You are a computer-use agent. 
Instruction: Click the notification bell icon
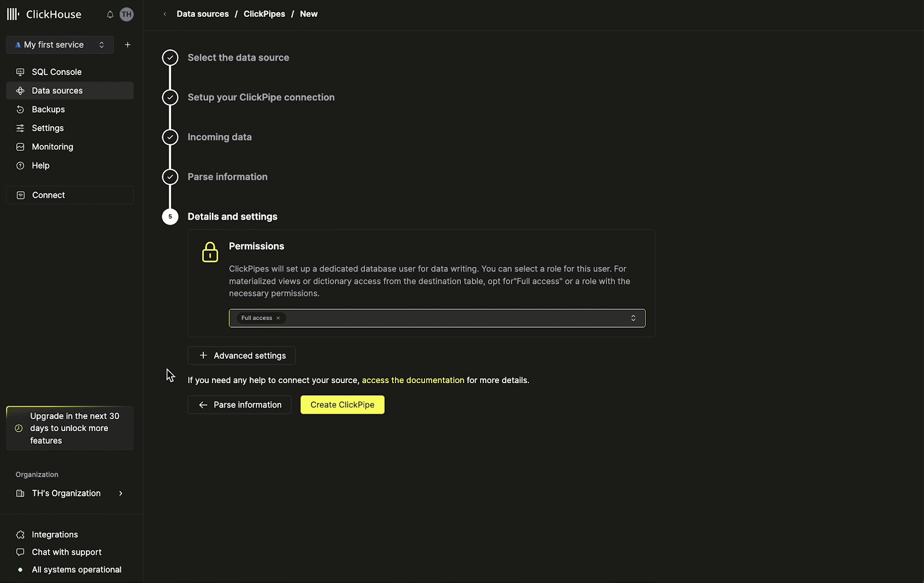click(110, 14)
